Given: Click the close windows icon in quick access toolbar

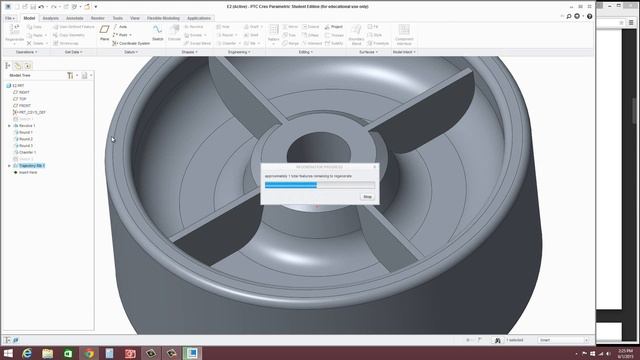Looking at the screenshot, I should pos(87,7).
